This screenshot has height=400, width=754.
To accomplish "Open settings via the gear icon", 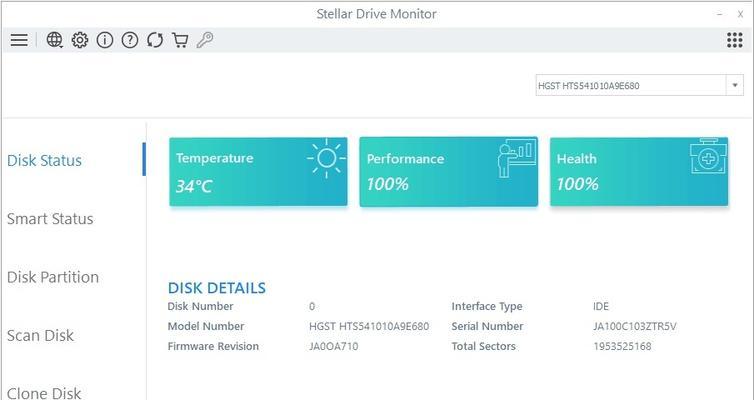I will click(80, 40).
